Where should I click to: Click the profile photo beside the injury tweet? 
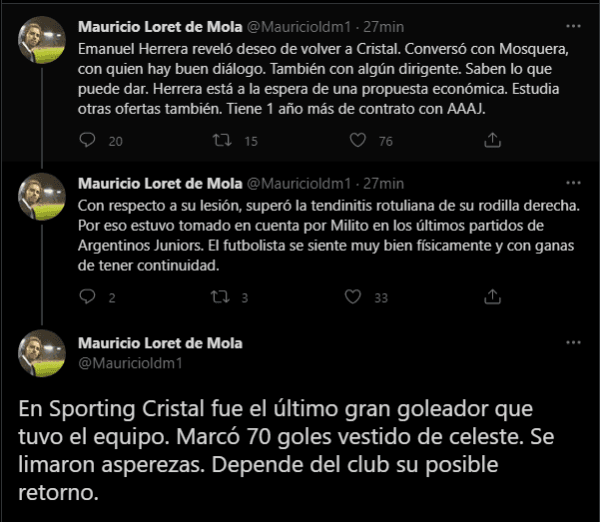pyautogui.click(x=43, y=197)
